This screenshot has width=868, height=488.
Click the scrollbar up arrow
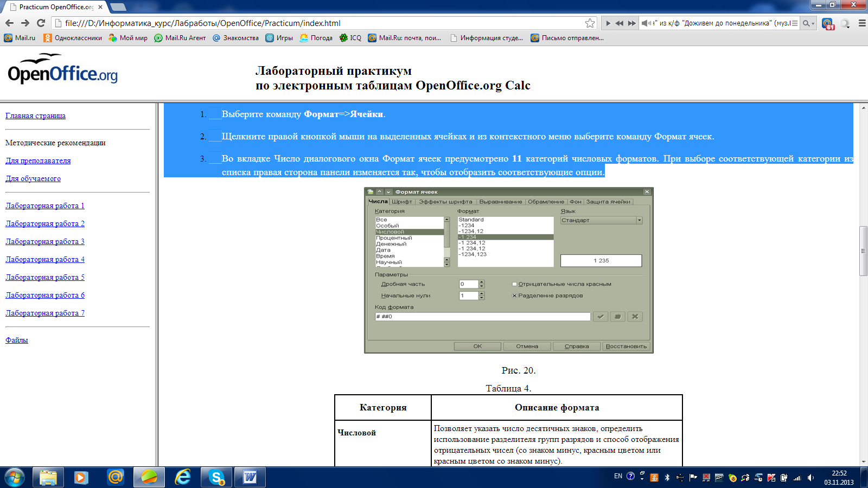(863, 107)
